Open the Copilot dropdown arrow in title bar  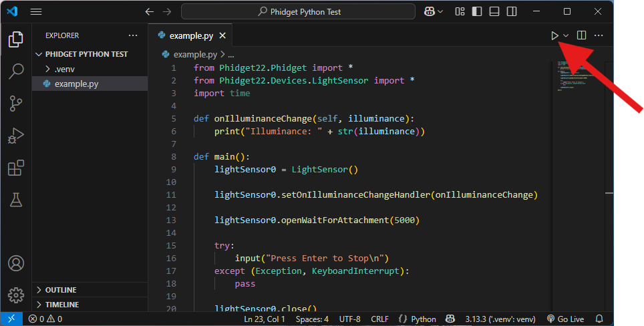pos(440,11)
